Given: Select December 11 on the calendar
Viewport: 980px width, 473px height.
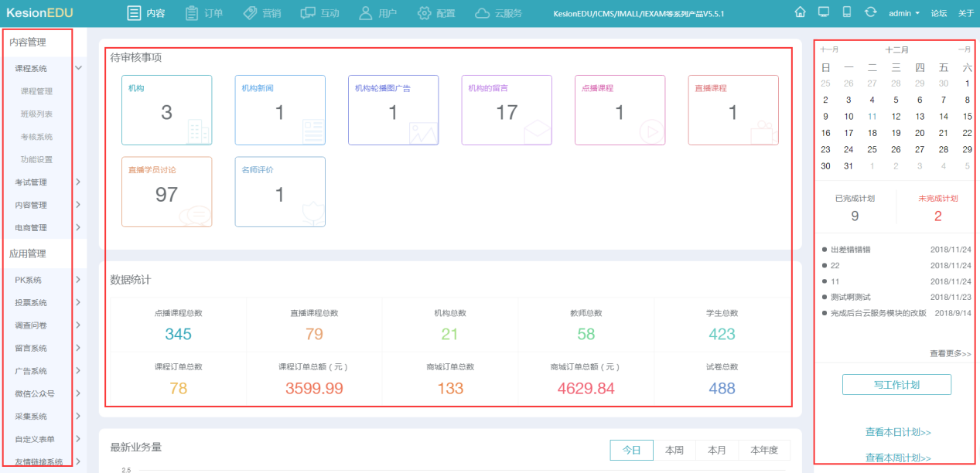Looking at the screenshot, I should click(x=872, y=117).
